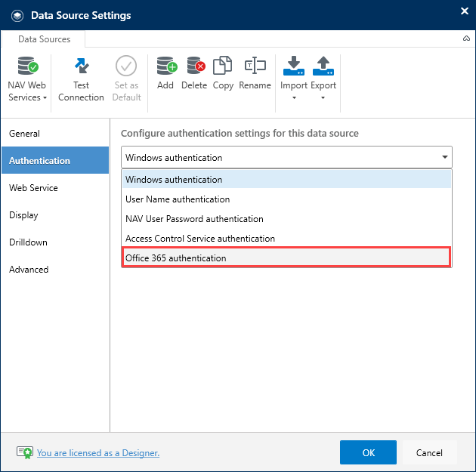Click the Test Connection icon

click(82, 66)
